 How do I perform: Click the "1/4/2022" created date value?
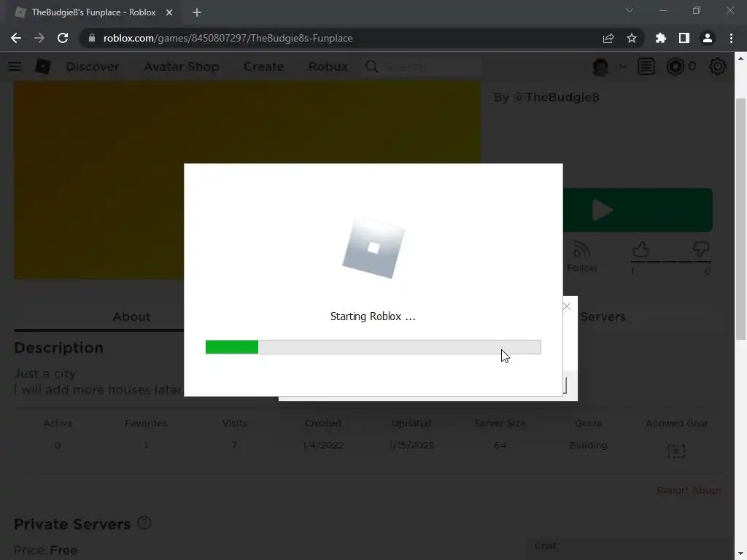click(323, 446)
